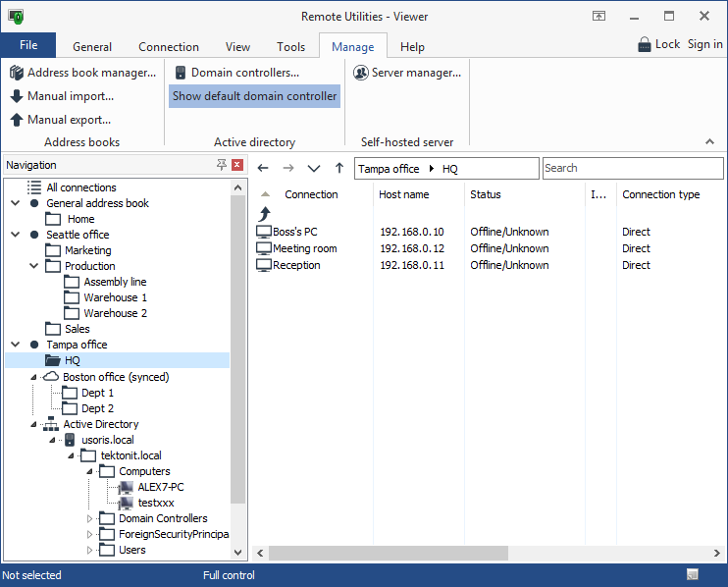Viewport: 728px width, 587px height.
Task: Open the File menu
Action: [x=28, y=45]
